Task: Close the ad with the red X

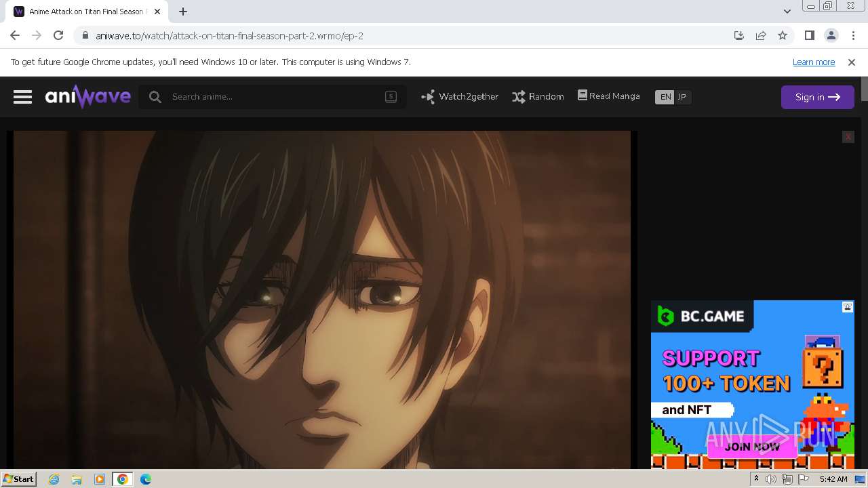Action: click(x=848, y=137)
